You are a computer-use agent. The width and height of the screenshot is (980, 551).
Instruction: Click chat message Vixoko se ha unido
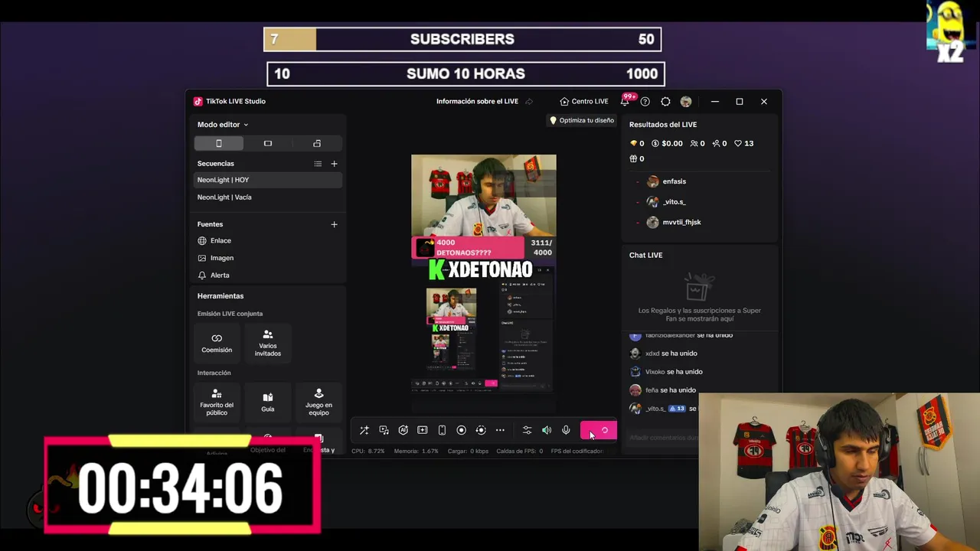coord(665,372)
